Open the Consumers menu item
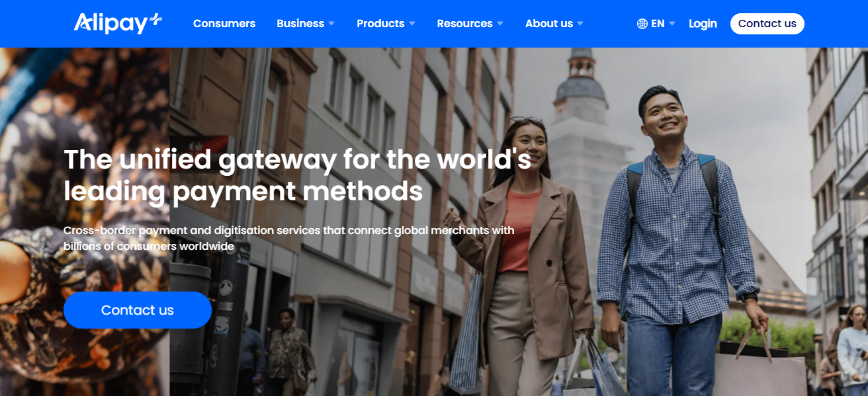This screenshot has width=868, height=396. click(x=224, y=23)
